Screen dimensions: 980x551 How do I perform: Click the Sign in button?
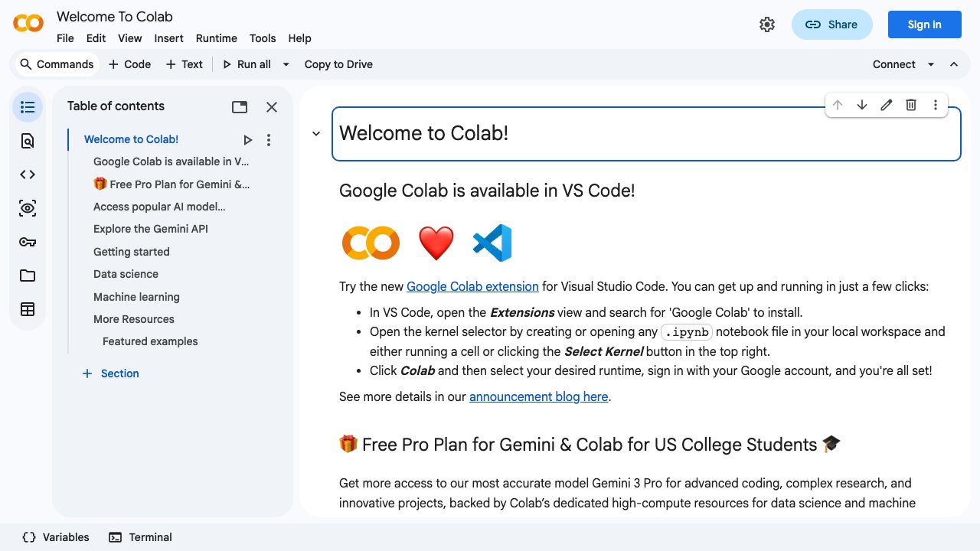tap(924, 24)
